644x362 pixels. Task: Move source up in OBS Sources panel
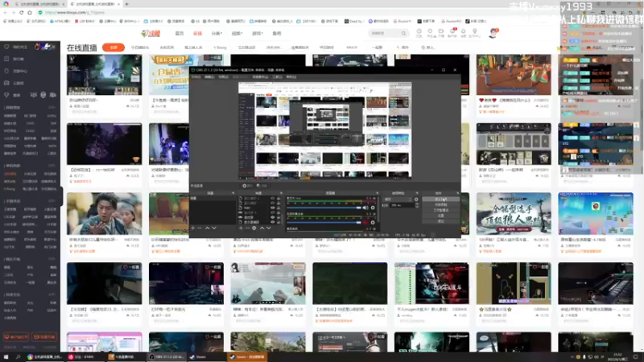click(x=262, y=228)
